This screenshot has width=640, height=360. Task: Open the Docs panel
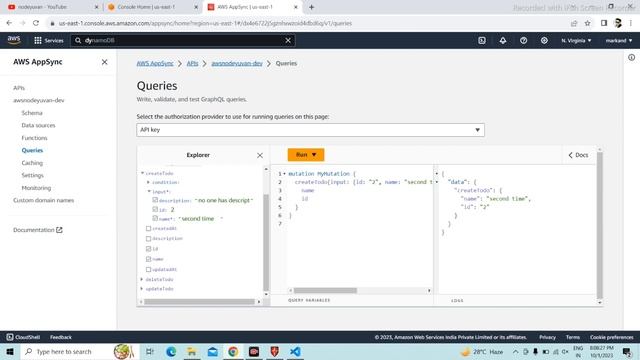578,155
